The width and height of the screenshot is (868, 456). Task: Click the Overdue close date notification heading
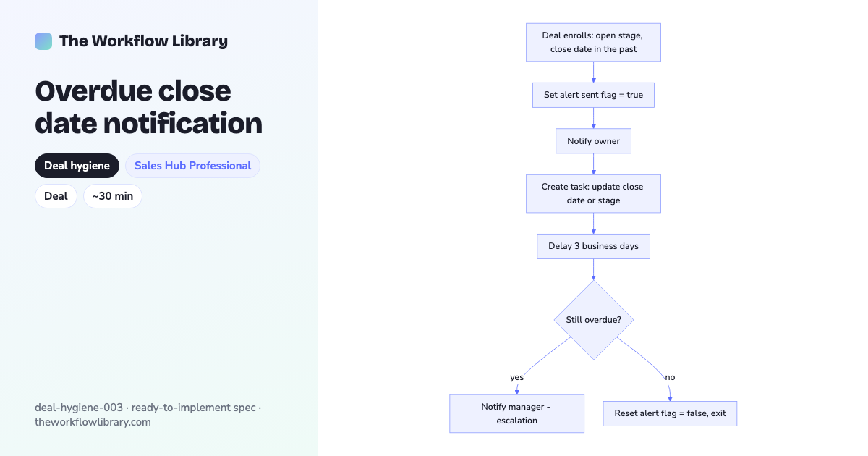tap(149, 107)
